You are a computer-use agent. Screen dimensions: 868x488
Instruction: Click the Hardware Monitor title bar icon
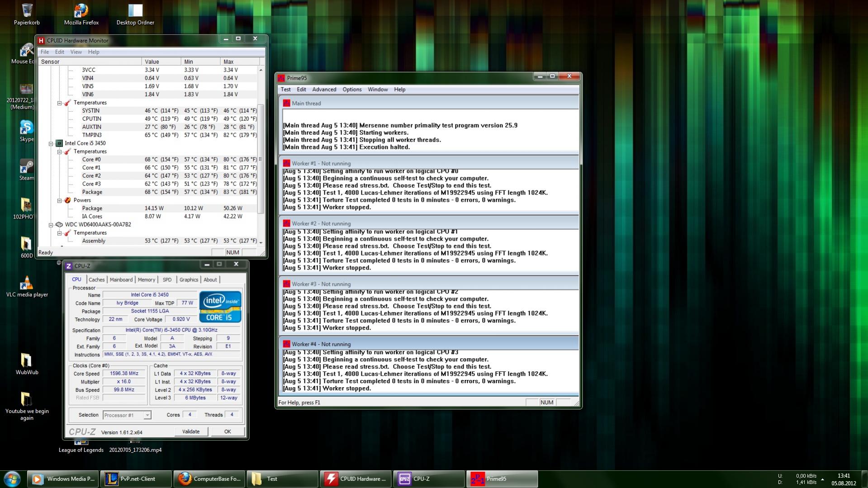tap(41, 40)
